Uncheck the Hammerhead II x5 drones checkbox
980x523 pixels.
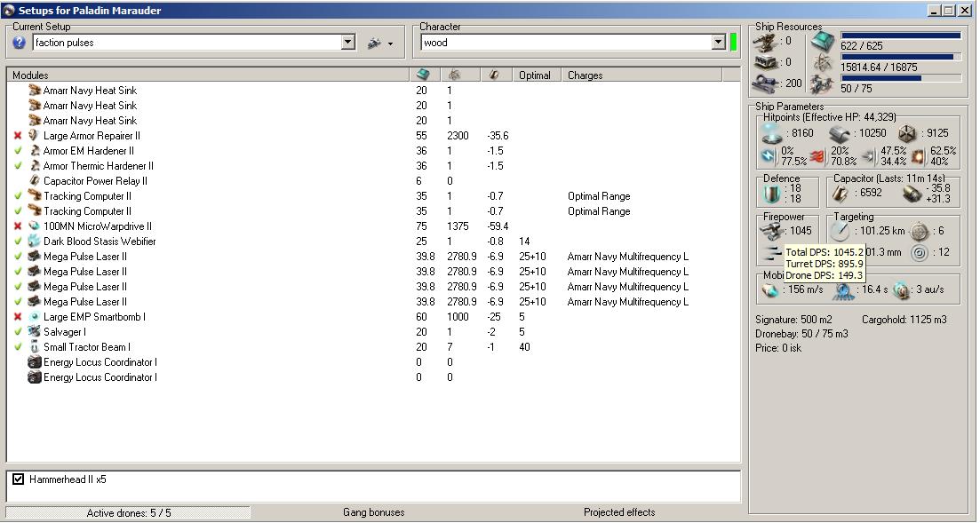18,479
